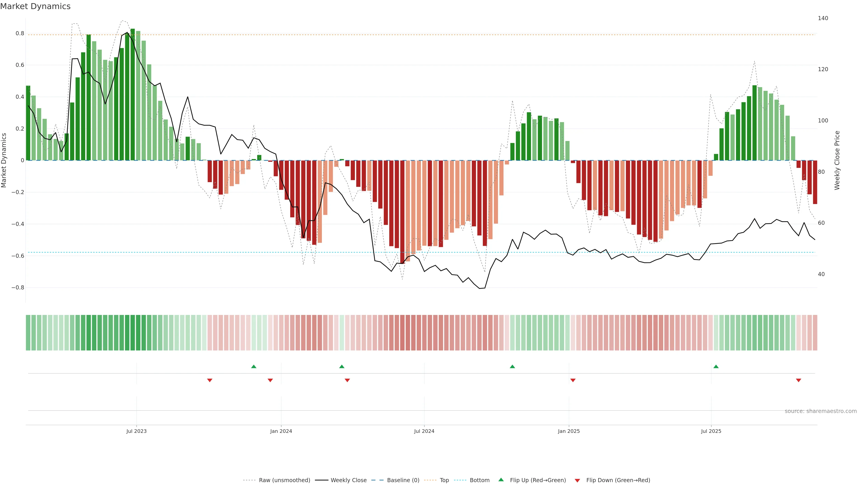Viewport: 868px width, 488px height.
Task: Click the 0.8 tick label on left axis
Action: pos(20,33)
